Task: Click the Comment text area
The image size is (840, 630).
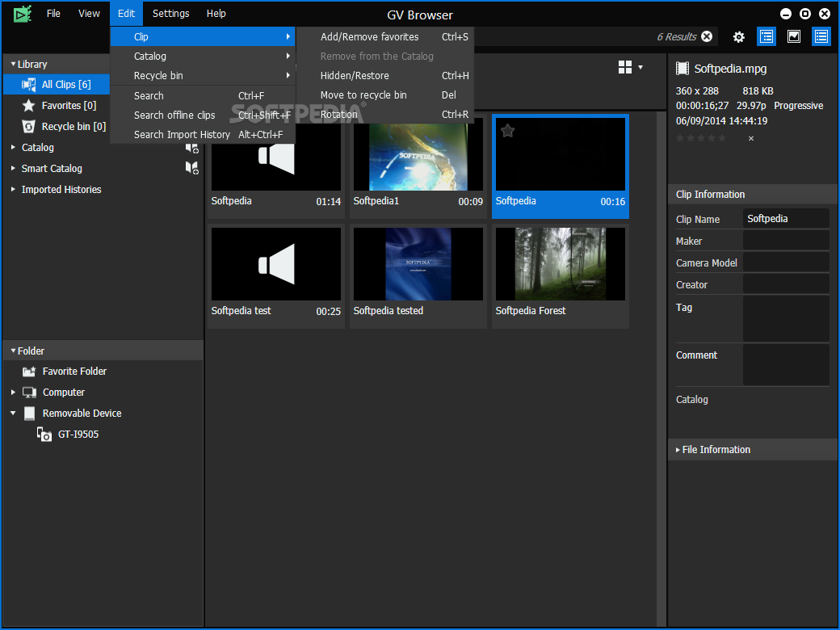Action: pos(786,365)
